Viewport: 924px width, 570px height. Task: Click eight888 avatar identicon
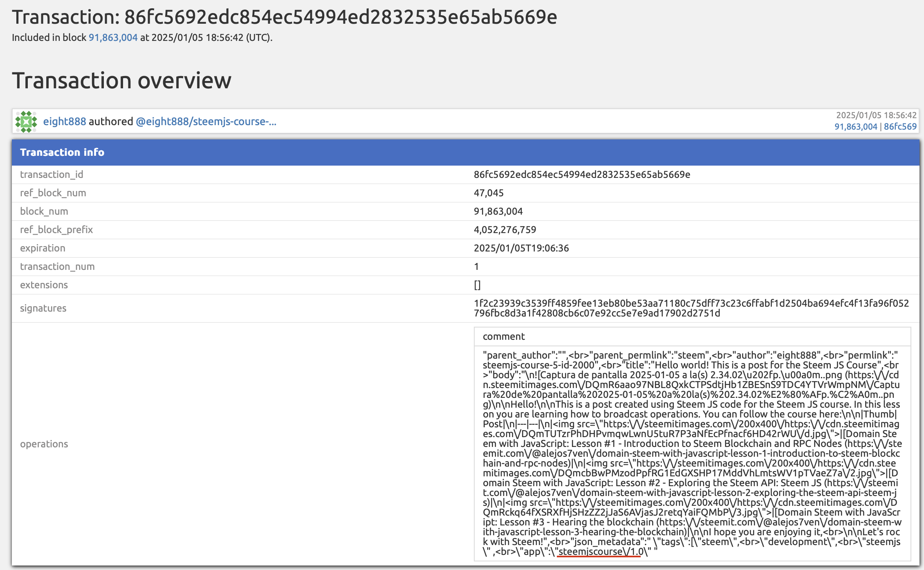[26, 122]
